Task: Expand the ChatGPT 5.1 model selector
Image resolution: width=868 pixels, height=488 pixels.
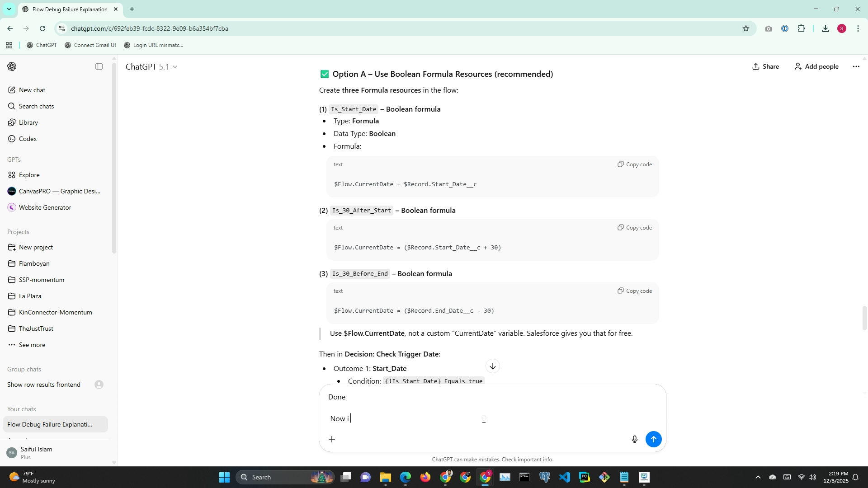Action: point(151,67)
